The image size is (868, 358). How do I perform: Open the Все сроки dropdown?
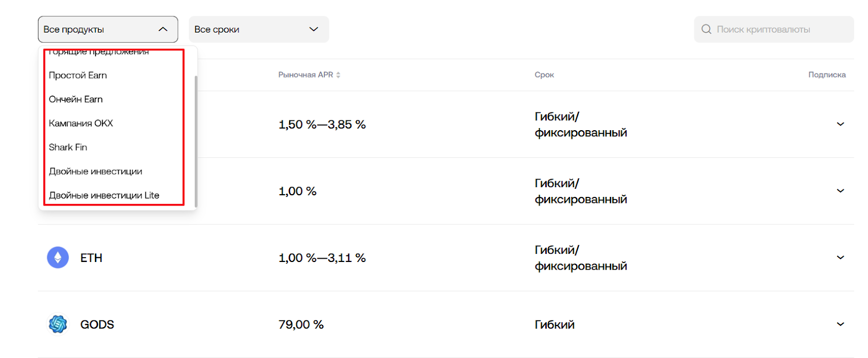(259, 29)
